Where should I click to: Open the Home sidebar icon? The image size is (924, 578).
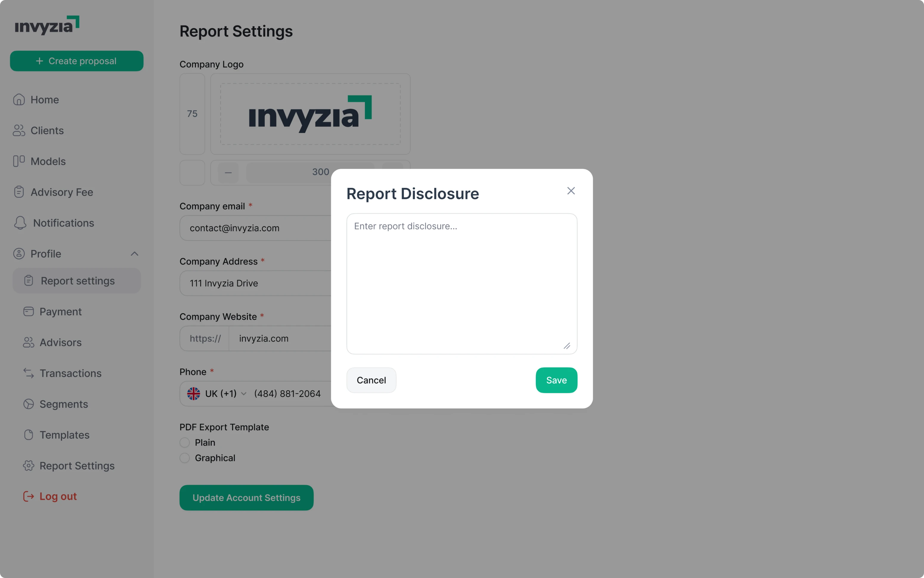[19, 99]
